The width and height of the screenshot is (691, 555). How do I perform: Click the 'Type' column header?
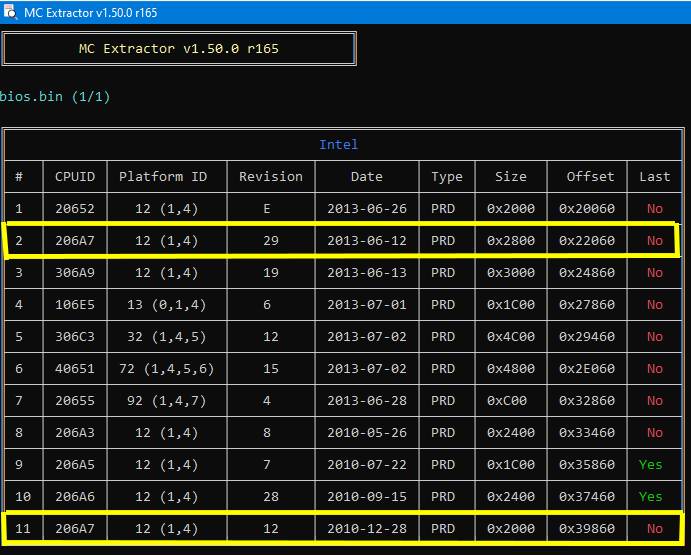pos(447,177)
